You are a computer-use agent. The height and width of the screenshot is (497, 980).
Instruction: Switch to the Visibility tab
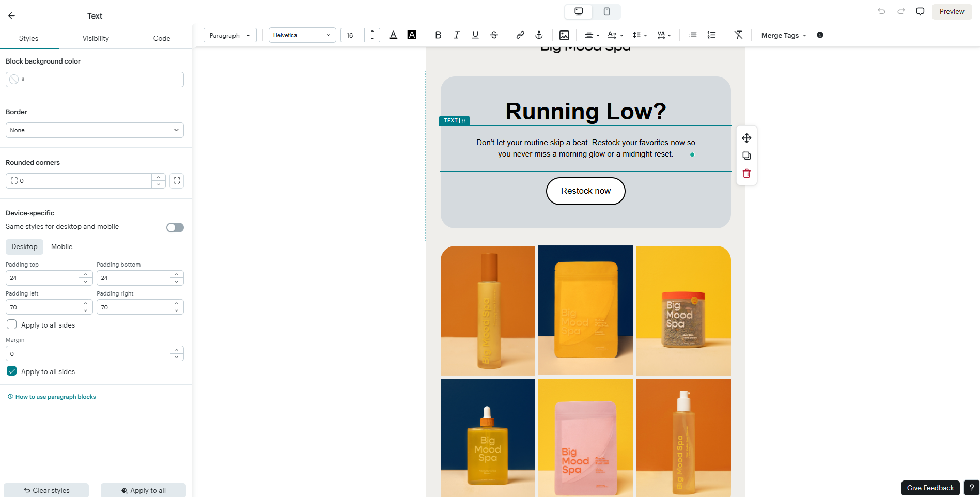96,38
